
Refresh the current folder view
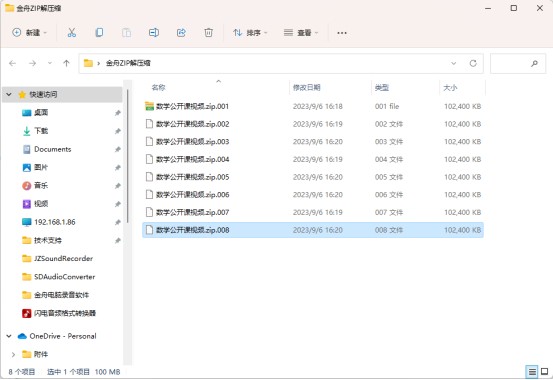coord(473,63)
